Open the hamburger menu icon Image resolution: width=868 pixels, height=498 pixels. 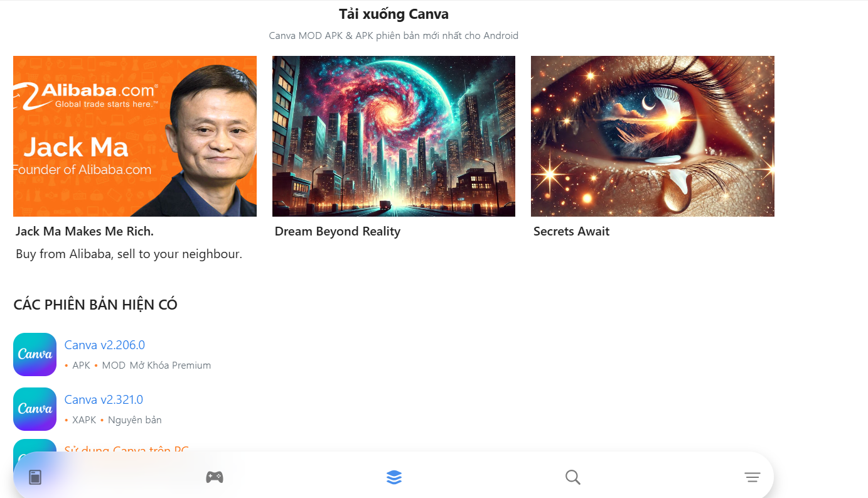pyautogui.click(x=752, y=477)
